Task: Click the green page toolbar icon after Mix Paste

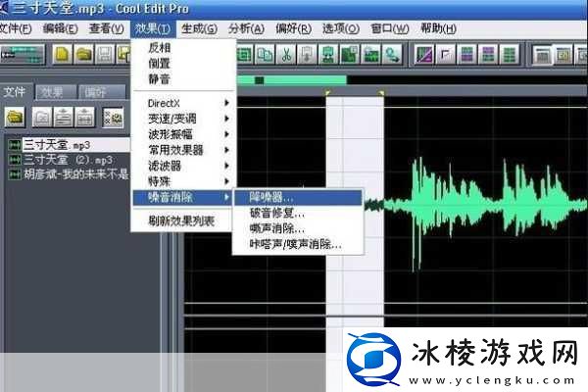Action: tap(349, 55)
